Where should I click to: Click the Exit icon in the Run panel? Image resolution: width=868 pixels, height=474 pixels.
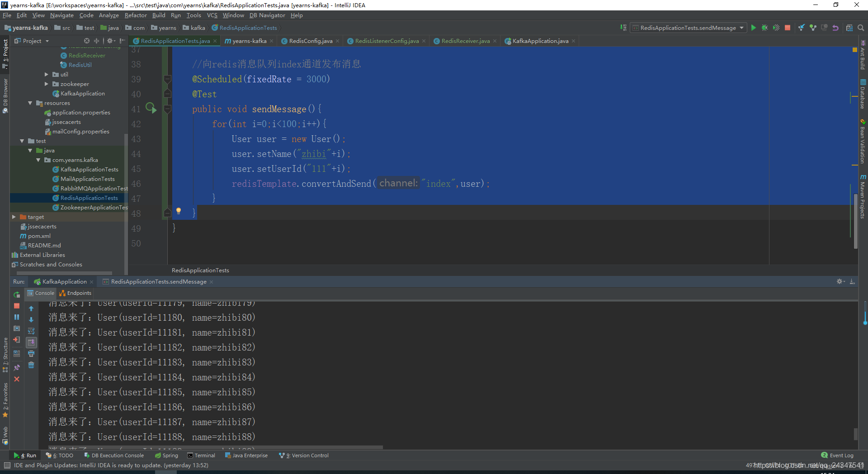tap(17, 340)
